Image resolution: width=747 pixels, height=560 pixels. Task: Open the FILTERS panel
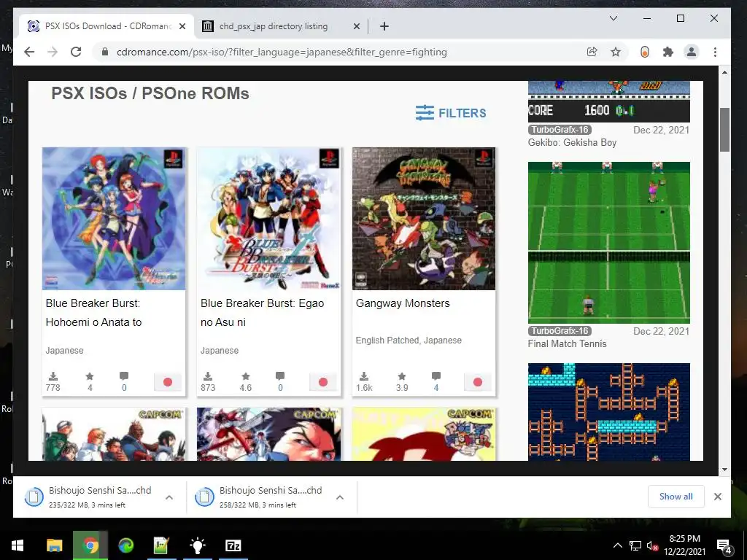click(451, 113)
